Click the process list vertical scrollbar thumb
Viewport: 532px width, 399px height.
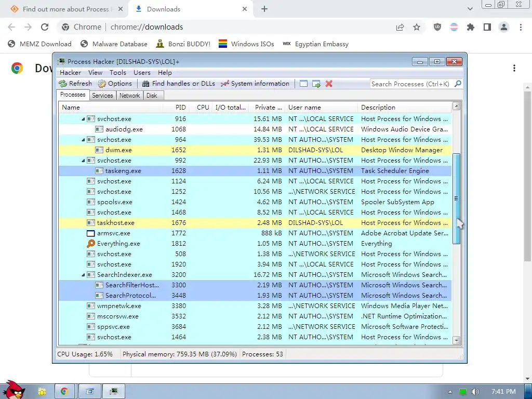pyautogui.click(x=456, y=198)
